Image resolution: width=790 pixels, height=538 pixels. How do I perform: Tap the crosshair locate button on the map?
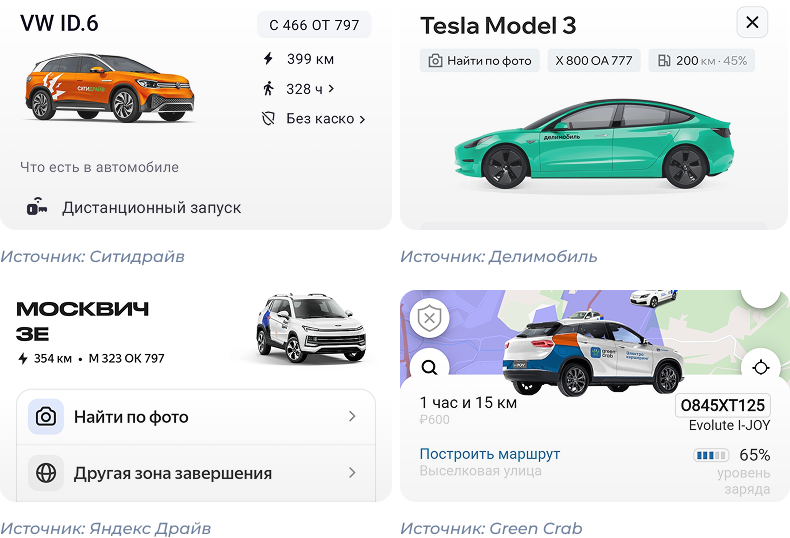coord(761,367)
